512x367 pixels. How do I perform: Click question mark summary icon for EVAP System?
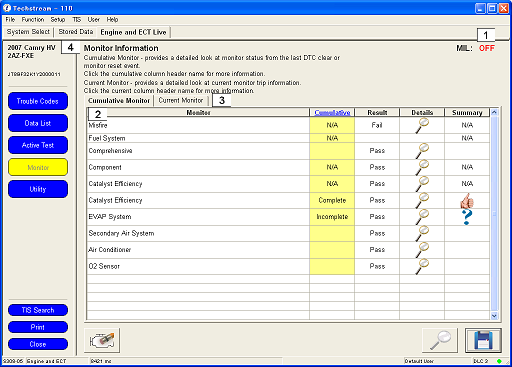pyautogui.click(x=467, y=217)
